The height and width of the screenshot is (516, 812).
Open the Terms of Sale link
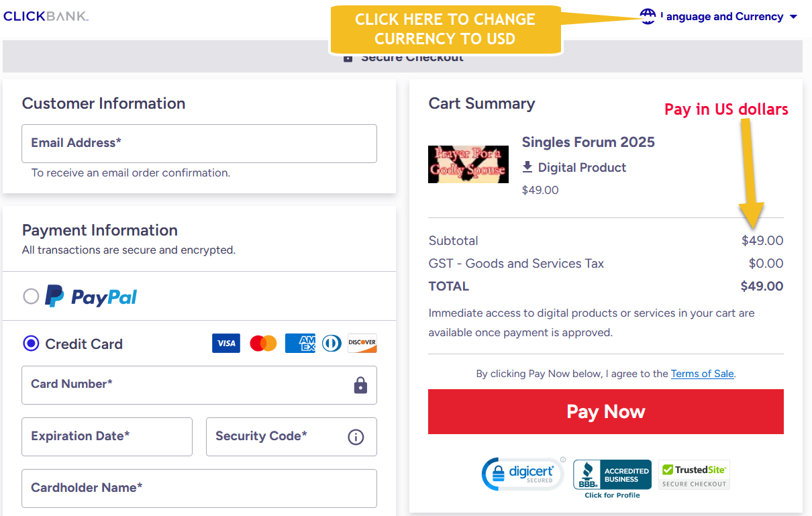[x=702, y=374]
